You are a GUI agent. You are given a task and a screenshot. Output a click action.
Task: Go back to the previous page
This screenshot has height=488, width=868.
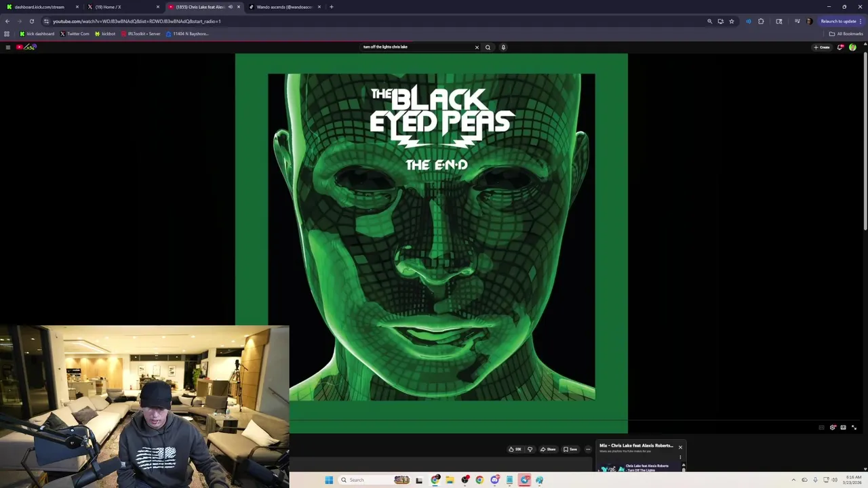pyautogui.click(x=7, y=21)
